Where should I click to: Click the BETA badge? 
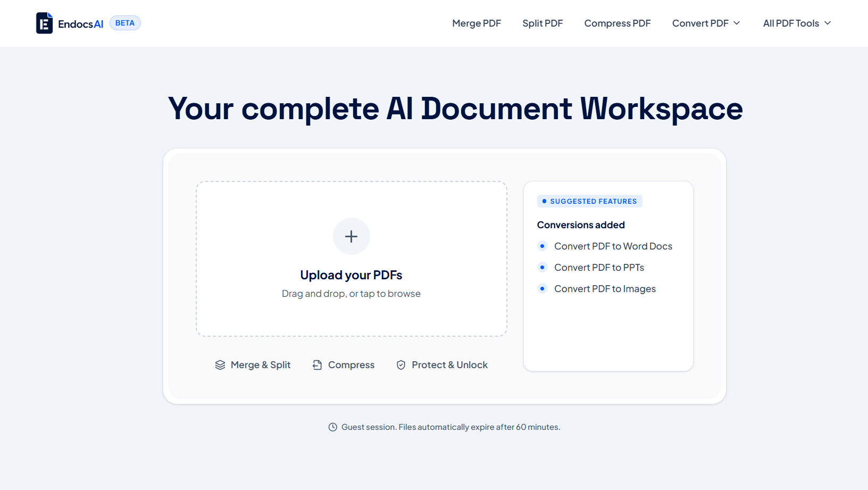[x=125, y=23]
